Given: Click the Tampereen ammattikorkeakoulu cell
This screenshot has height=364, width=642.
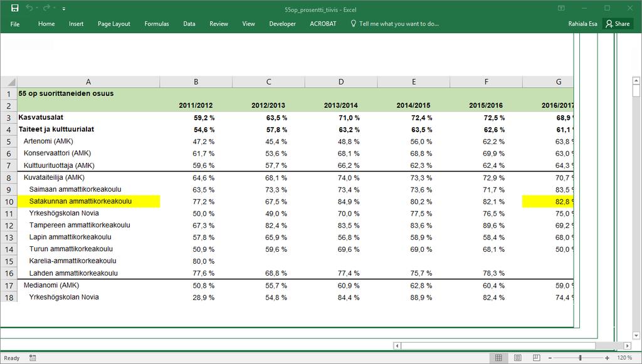Looking at the screenshot, I should click(x=88, y=226).
